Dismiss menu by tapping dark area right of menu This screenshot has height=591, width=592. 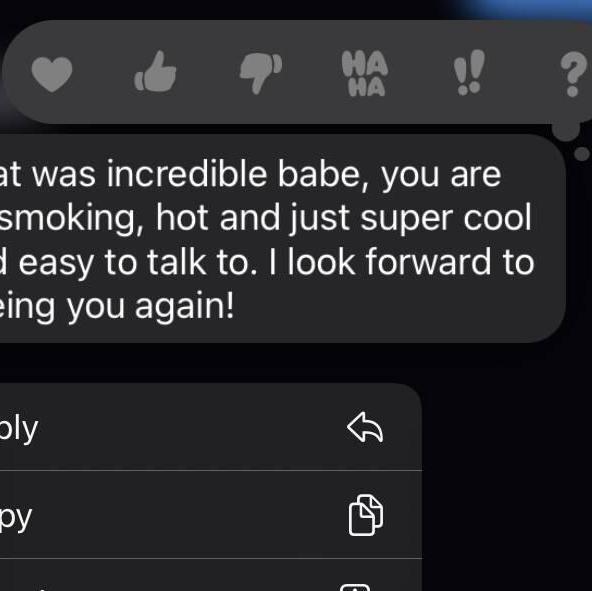pyautogui.click(x=506, y=472)
